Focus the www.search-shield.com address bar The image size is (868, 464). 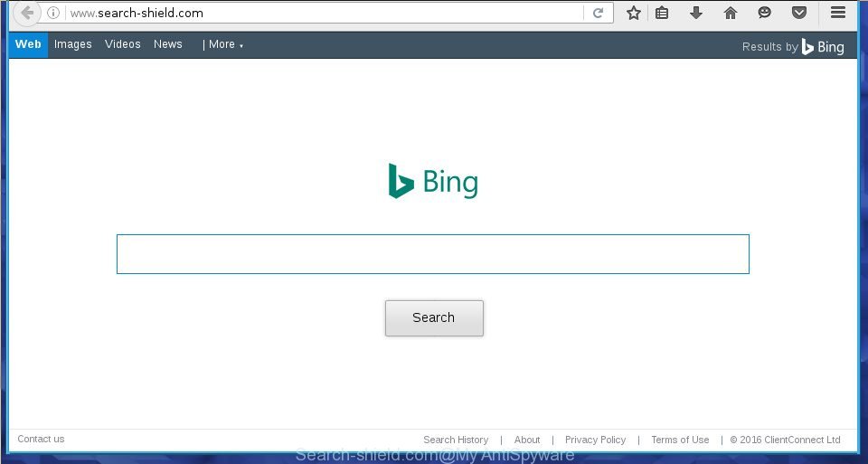tap(324, 13)
